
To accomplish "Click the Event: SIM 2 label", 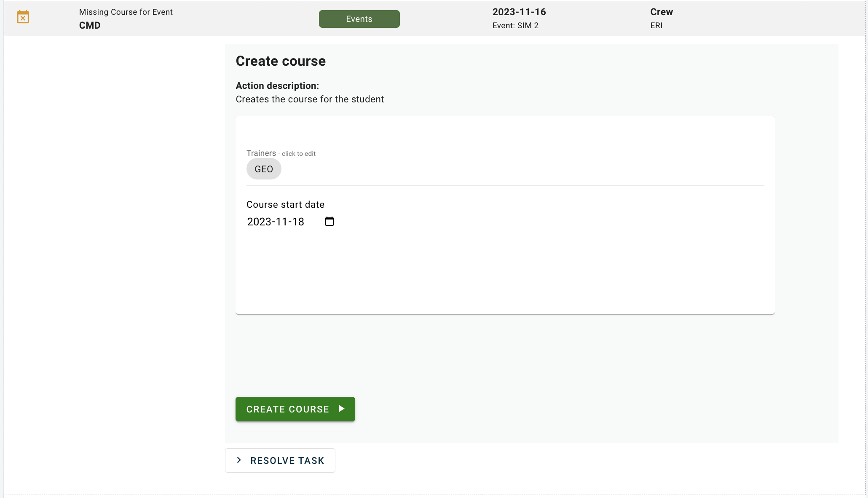I will tap(515, 26).
